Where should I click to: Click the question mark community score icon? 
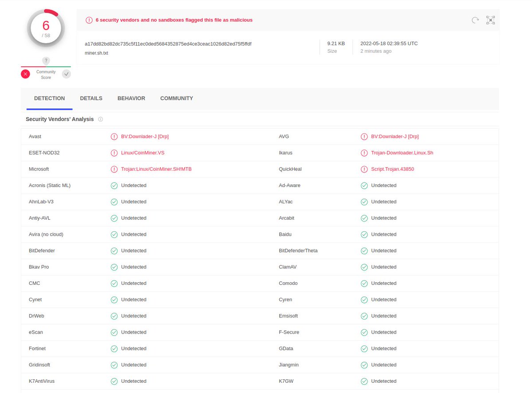46,61
